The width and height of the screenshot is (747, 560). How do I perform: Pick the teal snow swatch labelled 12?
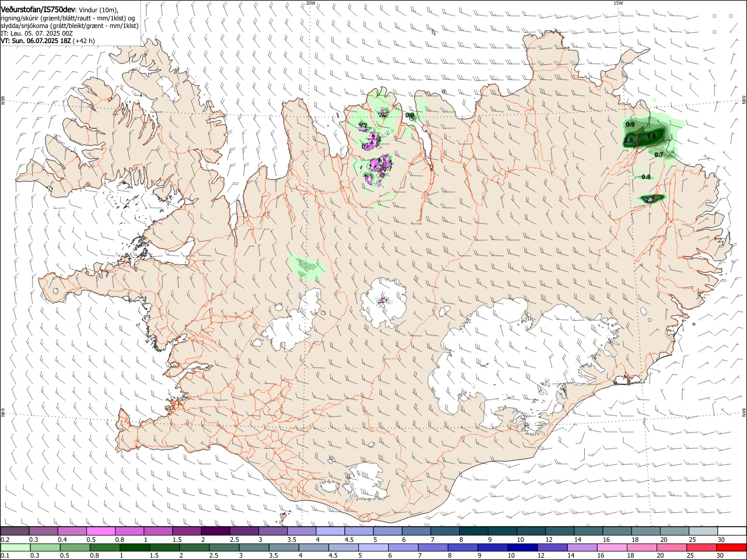pyautogui.click(x=560, y=531)
